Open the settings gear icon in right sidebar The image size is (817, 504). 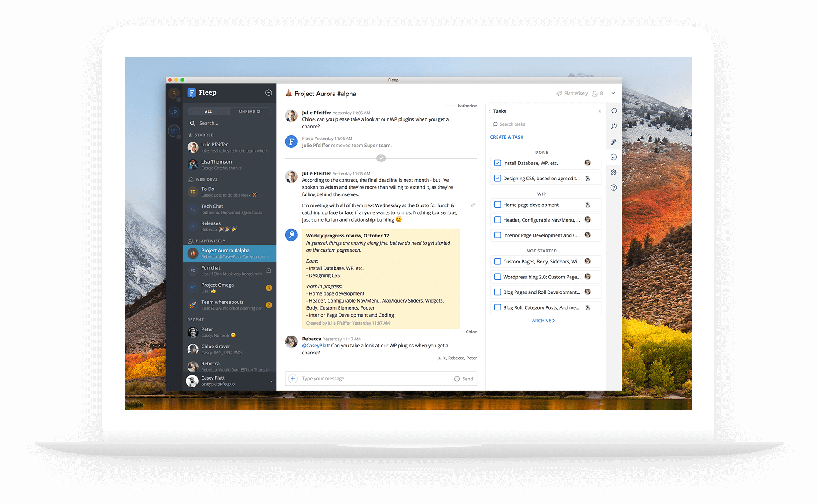pyautogui.click(x=613, y=172)
